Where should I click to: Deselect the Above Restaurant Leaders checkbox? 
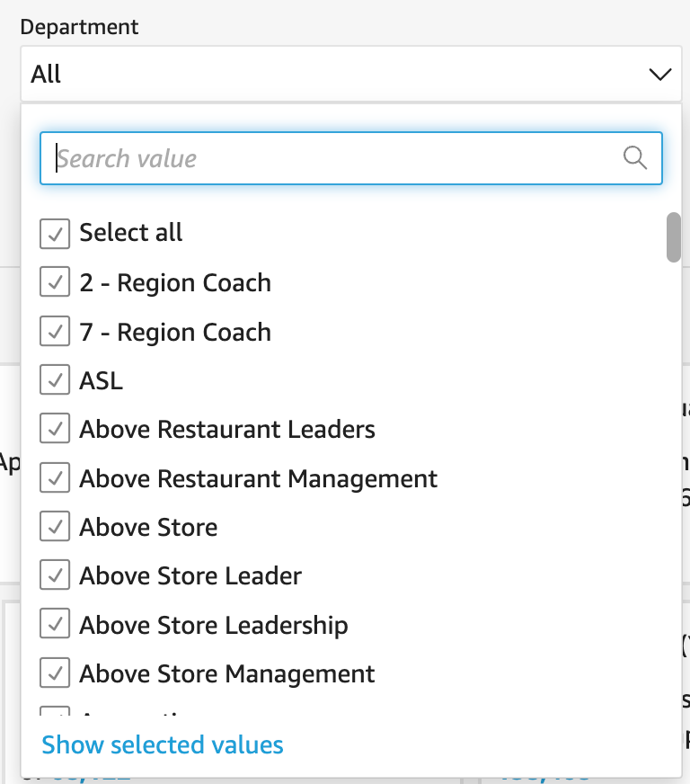pos(55,430)
